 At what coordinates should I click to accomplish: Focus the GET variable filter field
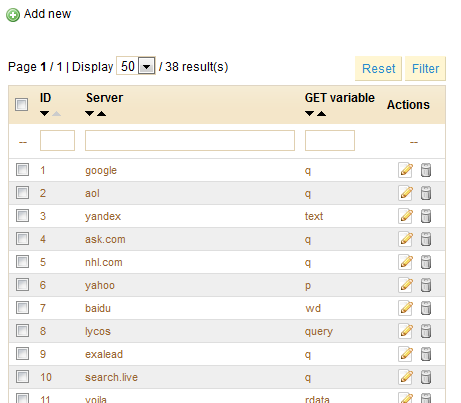point(330,140)
